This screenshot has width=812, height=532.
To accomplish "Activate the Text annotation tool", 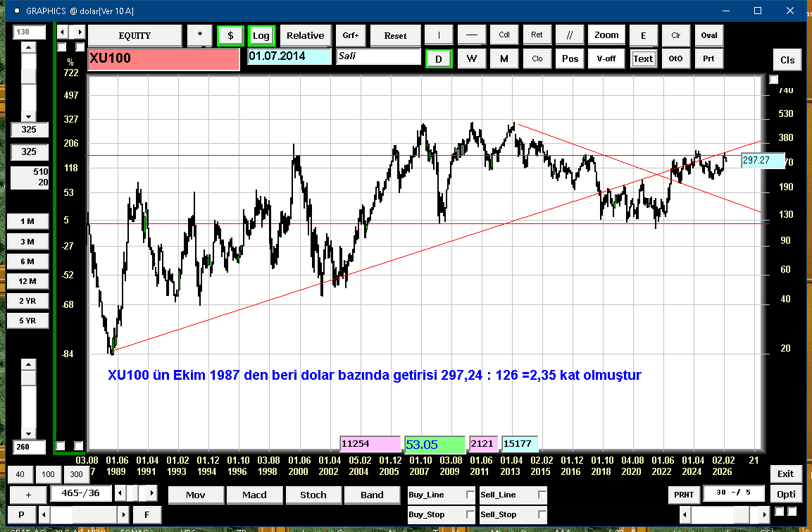I will [642, 58].
